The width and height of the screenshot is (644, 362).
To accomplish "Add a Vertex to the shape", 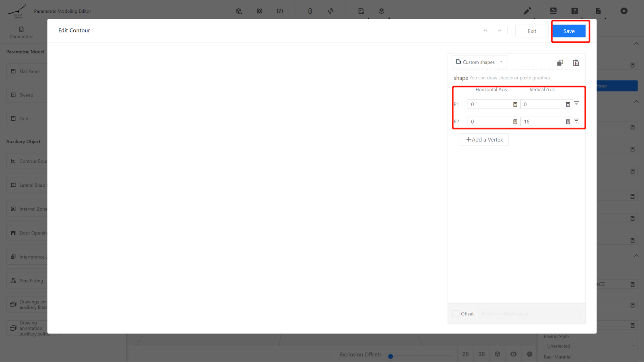I will click(484, 140).
